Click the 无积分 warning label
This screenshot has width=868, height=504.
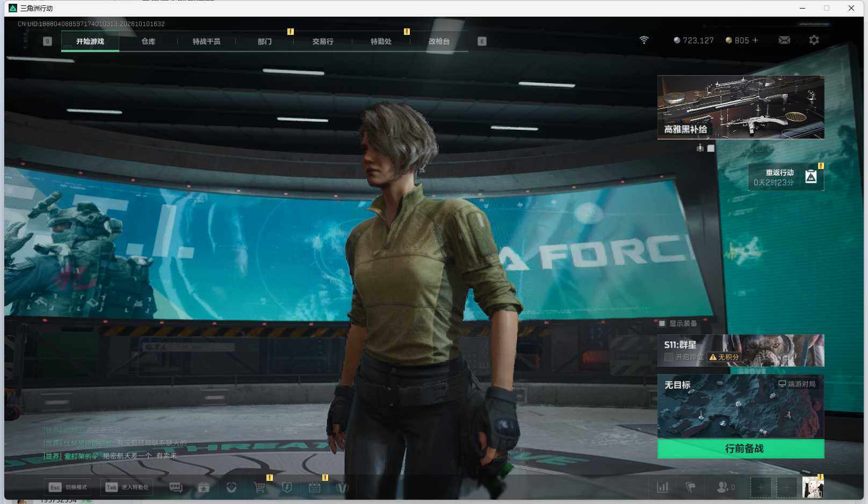point(724,357)
